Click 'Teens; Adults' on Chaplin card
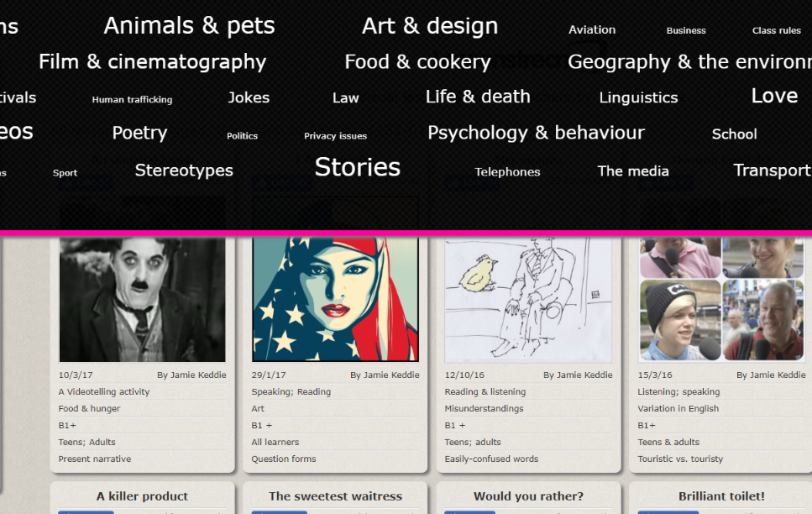The height and width of the screenshot is (514, 812). (87, 443)
